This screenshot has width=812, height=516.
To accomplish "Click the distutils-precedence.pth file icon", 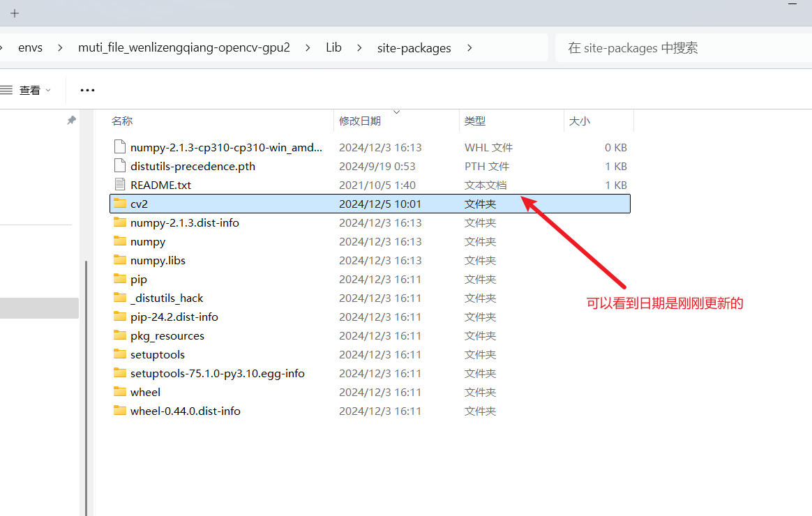I will pyautogui.click(x=120, y=166).
